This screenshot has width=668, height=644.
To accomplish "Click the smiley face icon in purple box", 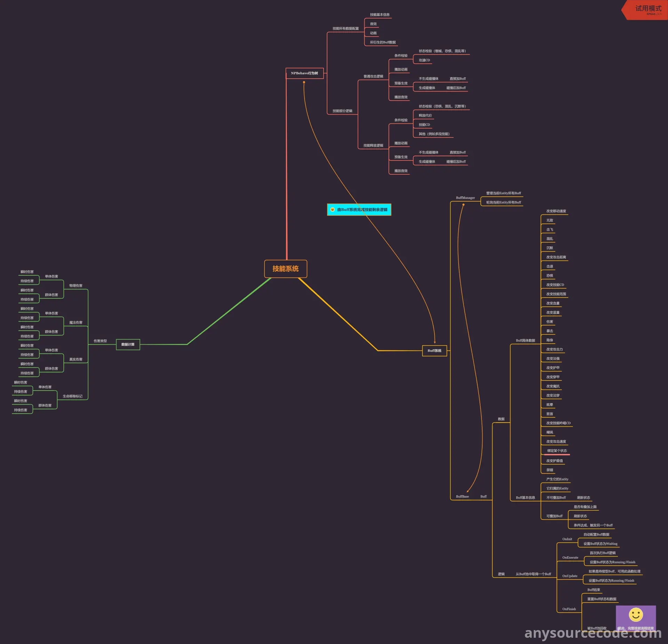I will click(636, 615).
